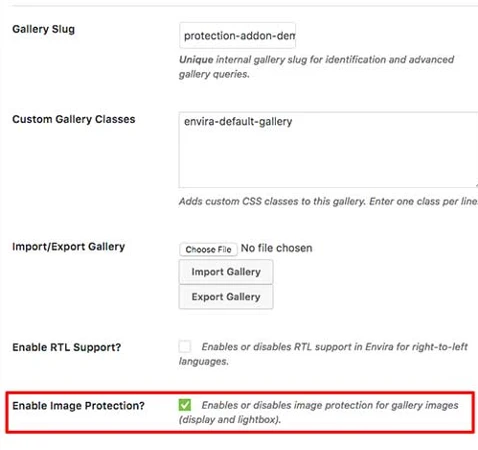Enable the RTL Support checkbox
This screenshot has height=450, width=478.
[x=185, y=346]
